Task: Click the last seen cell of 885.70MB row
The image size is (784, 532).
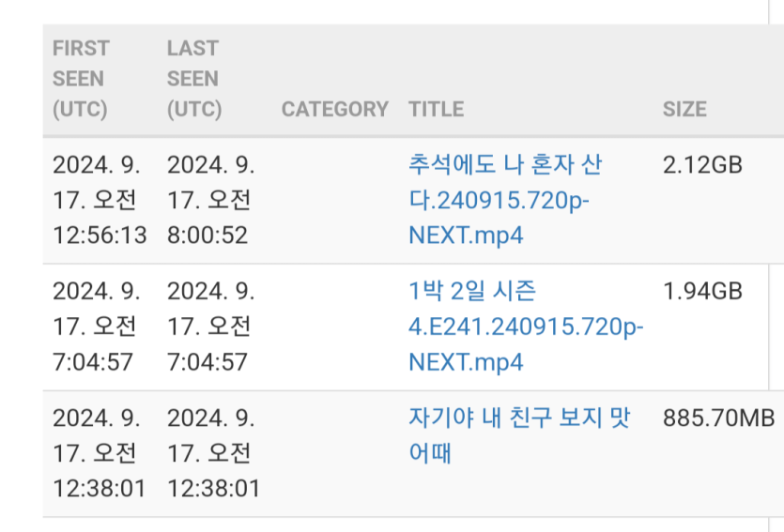Action: click(x=213, y=452)
